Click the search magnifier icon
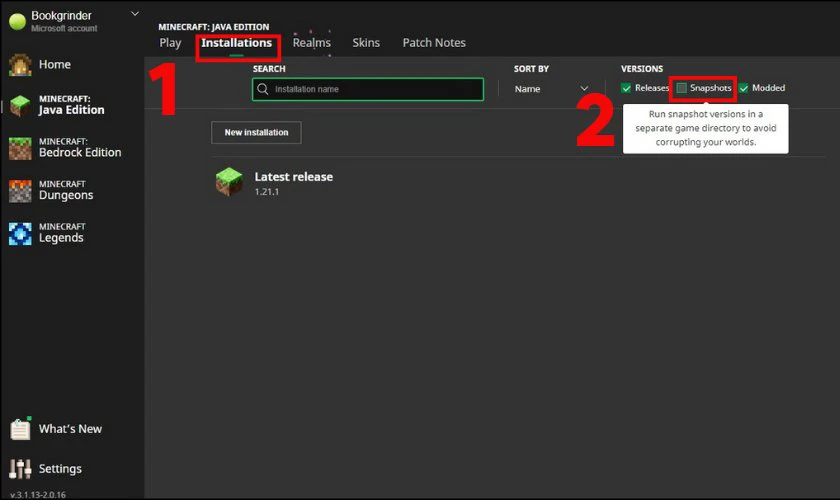 point(262,89)
